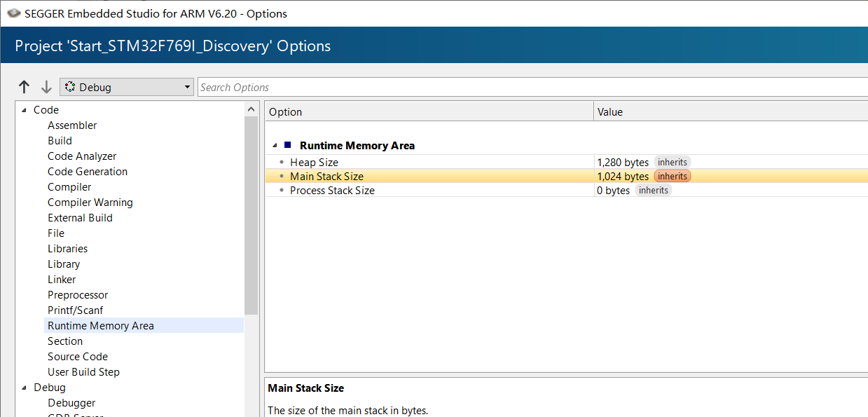Image resolution: width=868 pixels, height=417 pixels.
Task: Click inherits badge on Process Stack Size
Action: pos(653,190)
